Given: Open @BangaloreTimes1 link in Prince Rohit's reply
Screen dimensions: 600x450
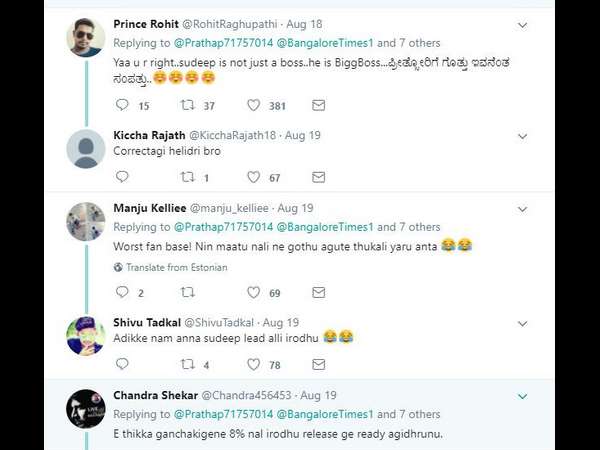Looking at the screenshot, I should [x=324, y=43].
